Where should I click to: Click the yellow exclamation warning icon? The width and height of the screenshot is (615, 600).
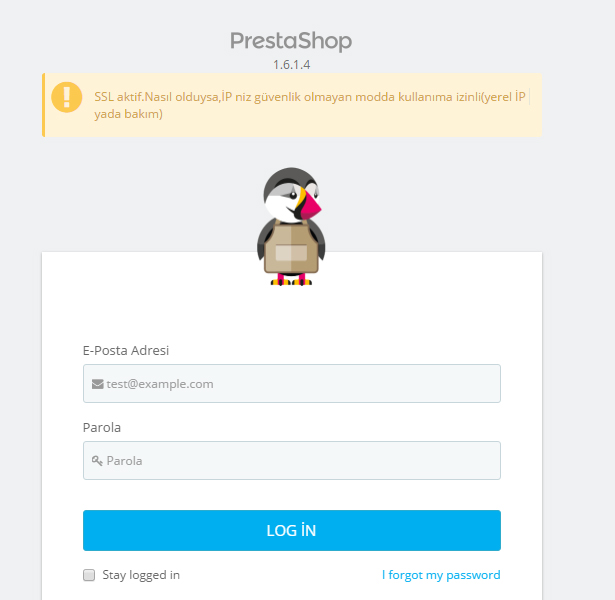click(x=67, y=97)
